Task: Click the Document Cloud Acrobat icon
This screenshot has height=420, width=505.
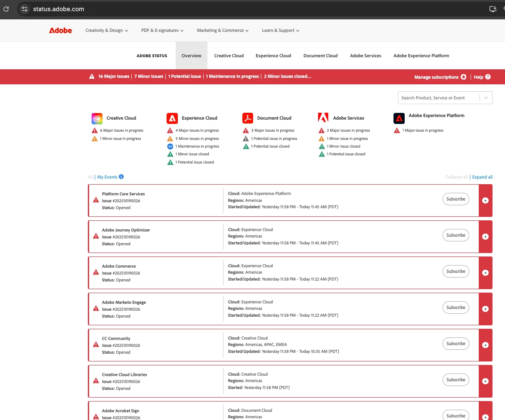Action: pyautogui.click(x=248, y=118)
